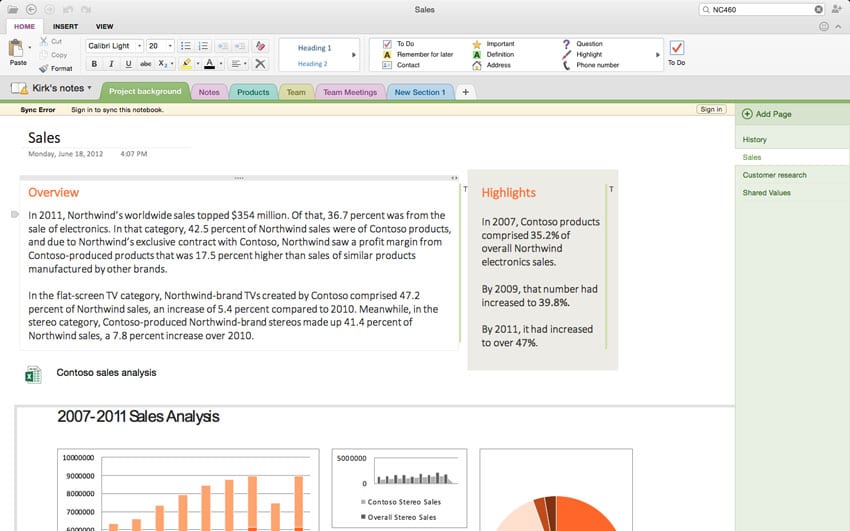Open the Notes section tab
850x531 pixels.
[x=209, y=92]
